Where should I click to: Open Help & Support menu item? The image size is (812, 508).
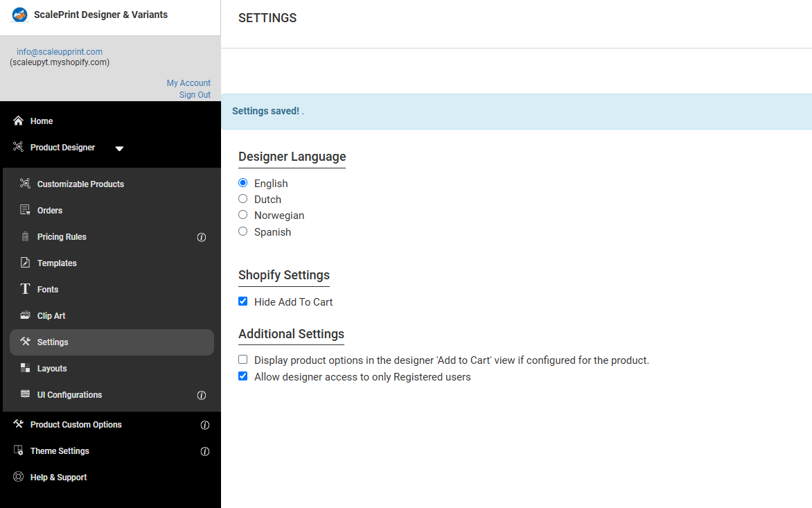58,478
